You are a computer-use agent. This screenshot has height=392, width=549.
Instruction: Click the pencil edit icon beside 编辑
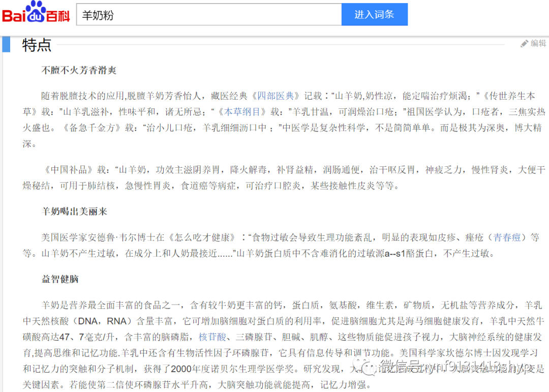click(x=524, y=44)
